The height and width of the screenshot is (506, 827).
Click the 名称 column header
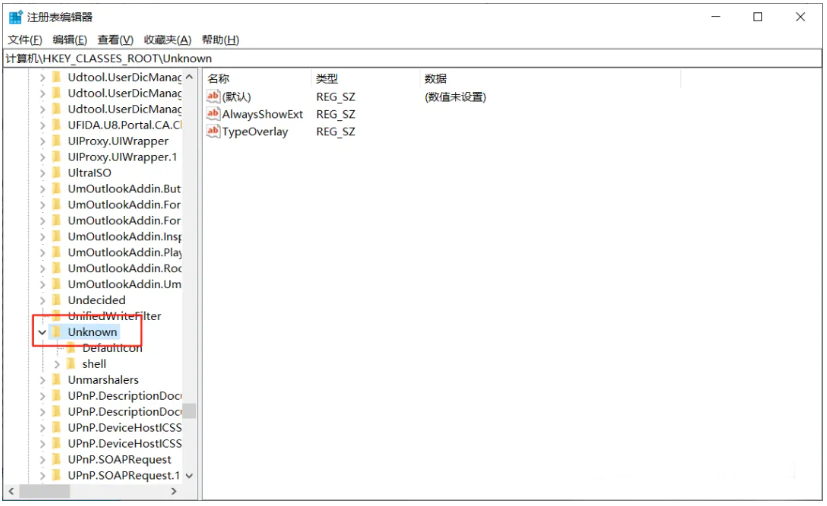218,78
